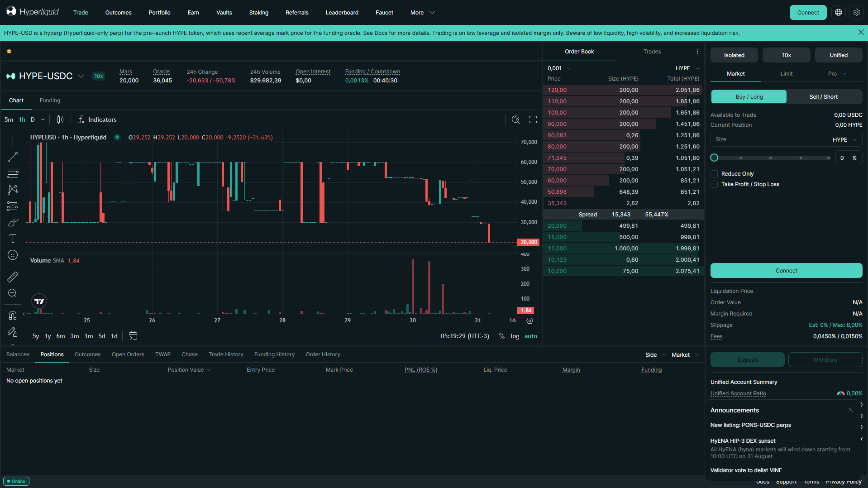Toggle percent scale on chart

(x=501, y=336)
